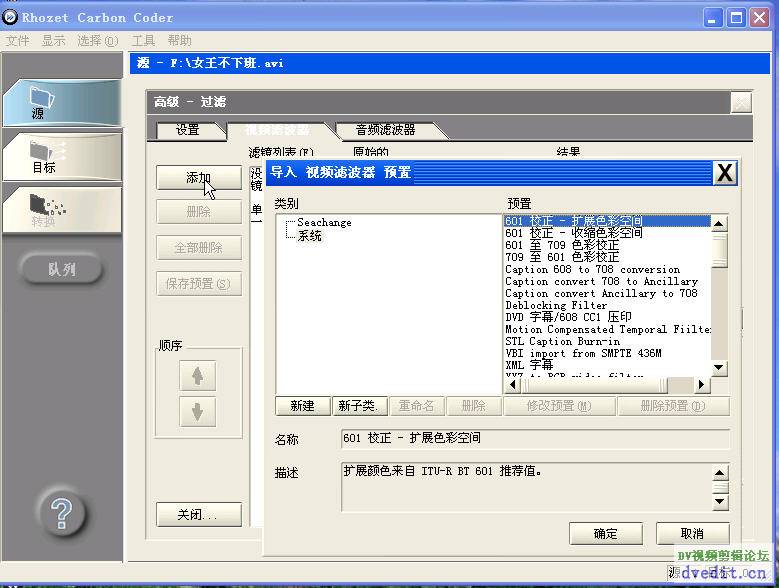This screenshot has height=588, width=779.
Task: Close the 高级 - 过滤 panel
Action: (741, 103)
